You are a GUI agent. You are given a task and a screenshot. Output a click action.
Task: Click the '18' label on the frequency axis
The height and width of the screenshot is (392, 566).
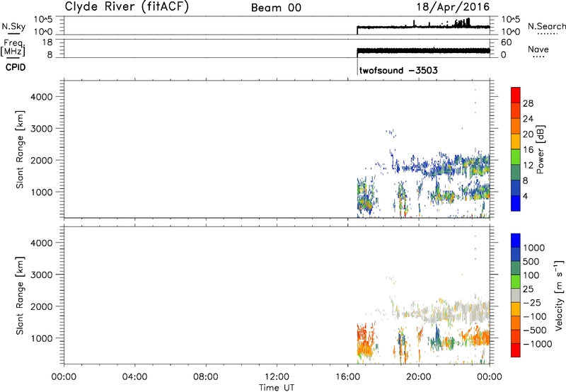point(47,42)
